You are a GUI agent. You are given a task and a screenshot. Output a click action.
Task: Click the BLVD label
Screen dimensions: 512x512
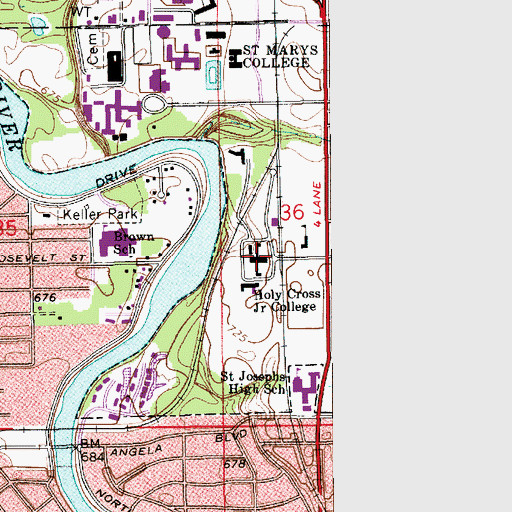pos(231,435)
